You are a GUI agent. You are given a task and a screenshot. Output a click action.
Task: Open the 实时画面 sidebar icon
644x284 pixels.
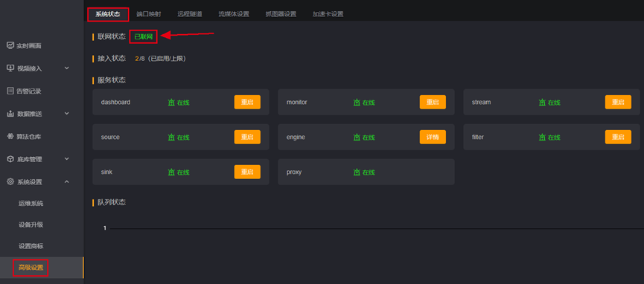(x=10, y=45)
